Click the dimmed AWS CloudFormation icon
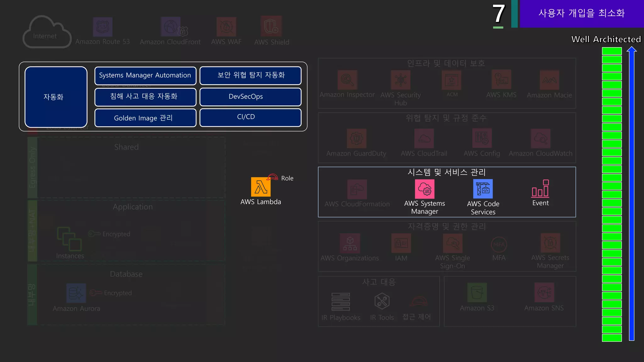The width and height of the screenshot is (644, 362). [357, 189]
